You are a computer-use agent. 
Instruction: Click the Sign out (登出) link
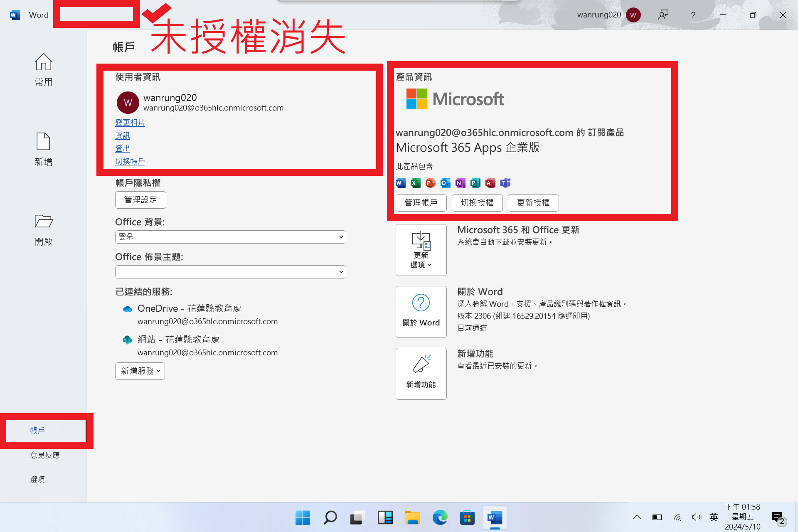click(123, 148)
